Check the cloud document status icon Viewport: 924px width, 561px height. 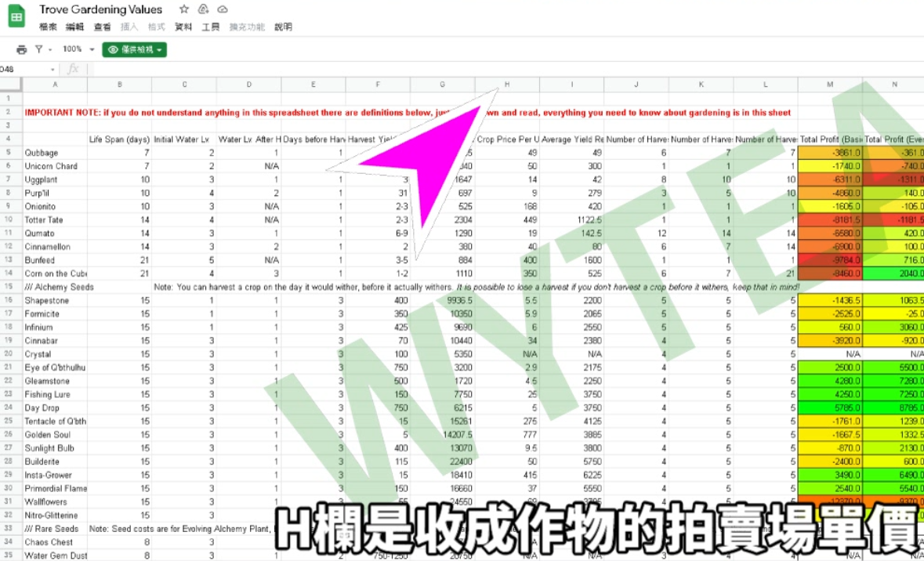click(222, 9)
